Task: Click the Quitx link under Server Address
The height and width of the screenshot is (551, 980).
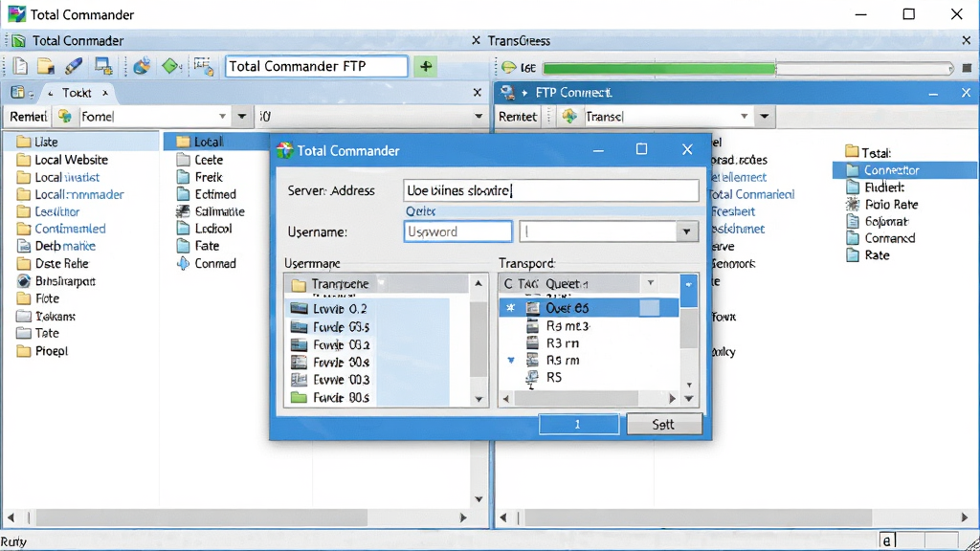Action: 421,211
